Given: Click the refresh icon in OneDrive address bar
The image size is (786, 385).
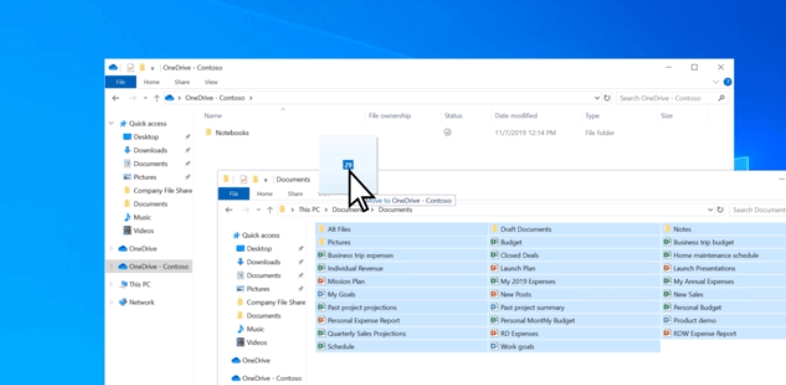Looking at the screenshot, I should pyautogui.click(x=607, y=98).
